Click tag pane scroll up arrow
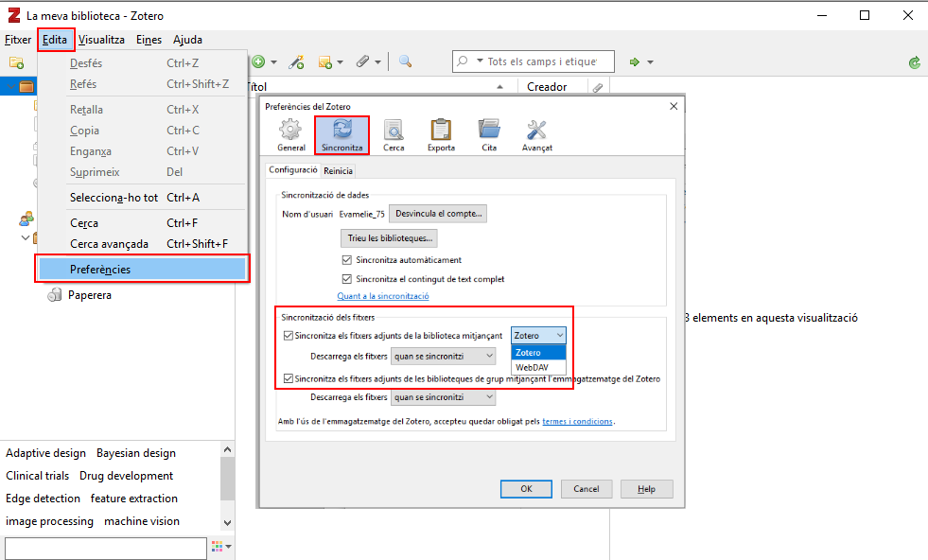This screenshot has width=928, height=560. [228, 450]
